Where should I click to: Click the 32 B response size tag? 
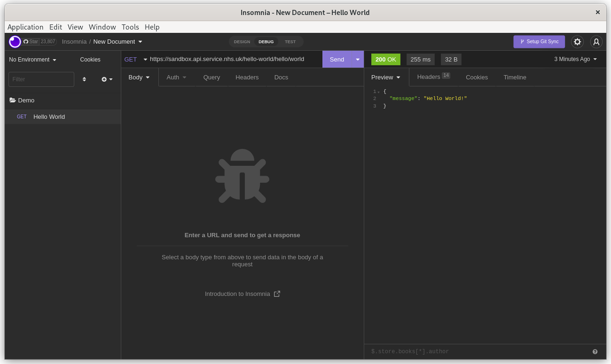pos(451,59)
